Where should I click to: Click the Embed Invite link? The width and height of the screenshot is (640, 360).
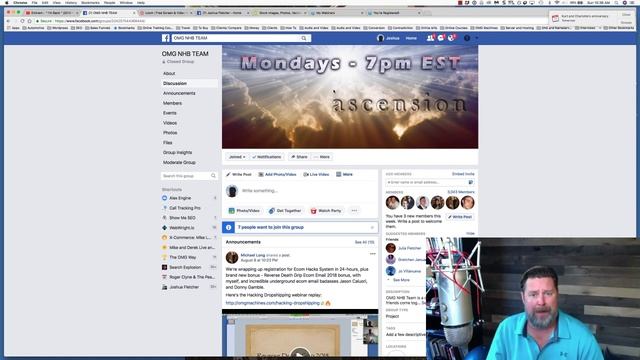tap(463, 174)
